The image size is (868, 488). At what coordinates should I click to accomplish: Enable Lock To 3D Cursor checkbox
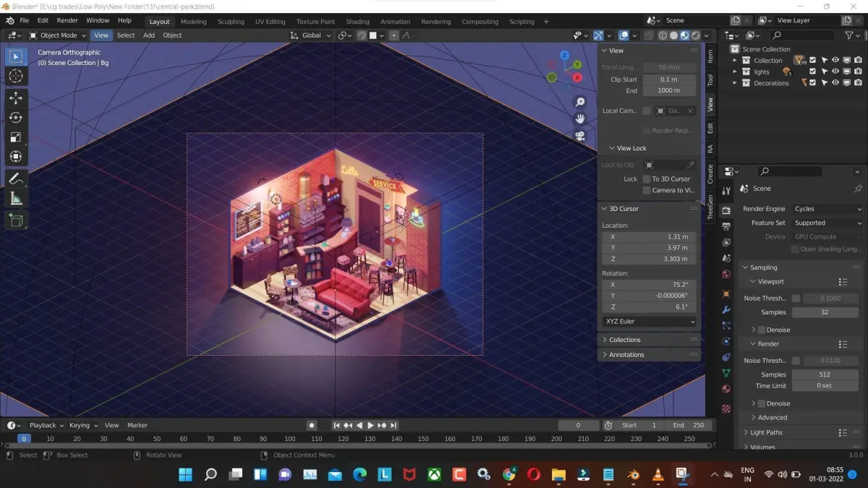[x=647, y=179]
